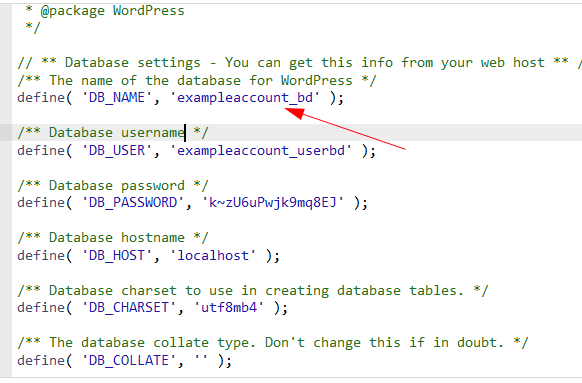Click the database collate type comment

(272, 343)
